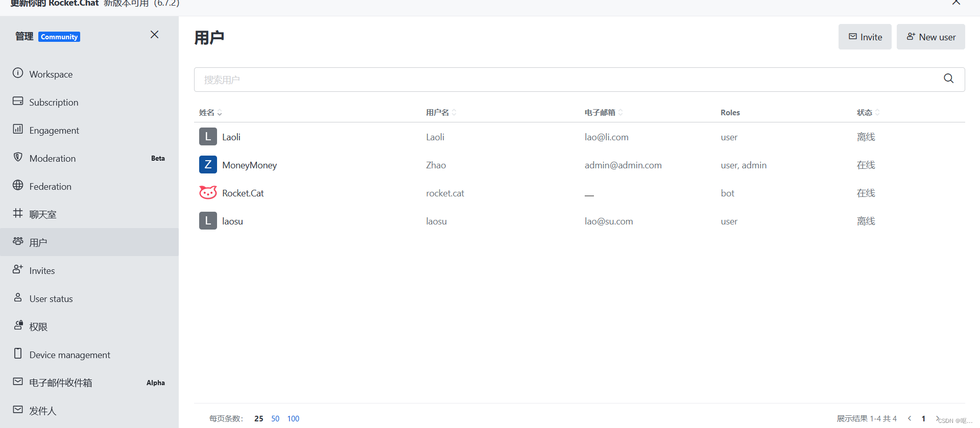Close the 管理 admin sidebar
Viewport: 980px width, 428px height.
(154, 35)
